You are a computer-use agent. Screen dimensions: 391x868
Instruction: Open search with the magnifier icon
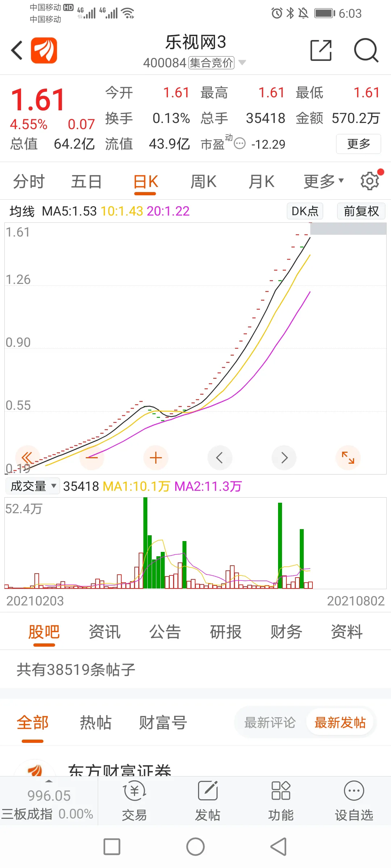[x=366, y=50]
